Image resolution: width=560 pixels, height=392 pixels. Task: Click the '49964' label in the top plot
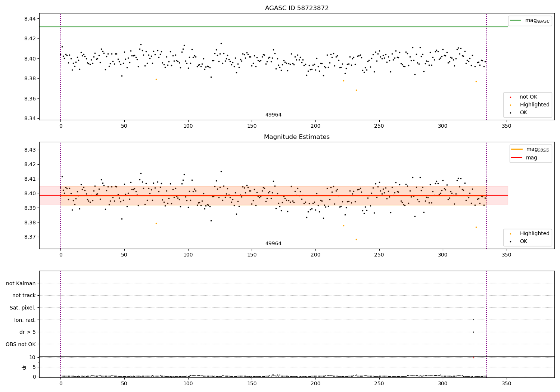[x=273, y=115]
